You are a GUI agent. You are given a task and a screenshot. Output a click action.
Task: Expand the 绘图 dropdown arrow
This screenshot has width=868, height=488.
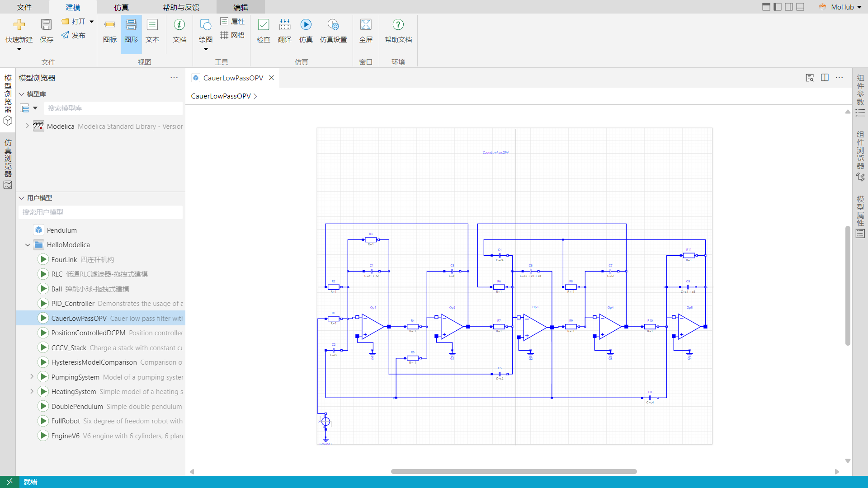pos(206,49)
